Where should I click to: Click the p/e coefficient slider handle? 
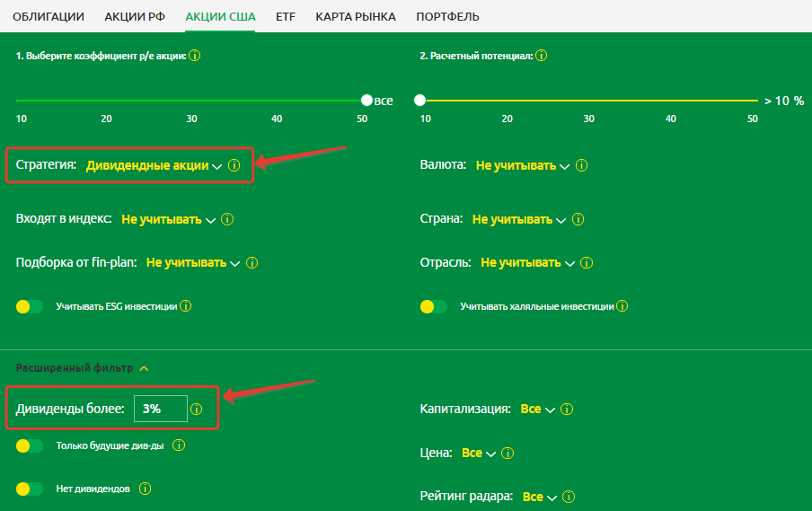366,101
